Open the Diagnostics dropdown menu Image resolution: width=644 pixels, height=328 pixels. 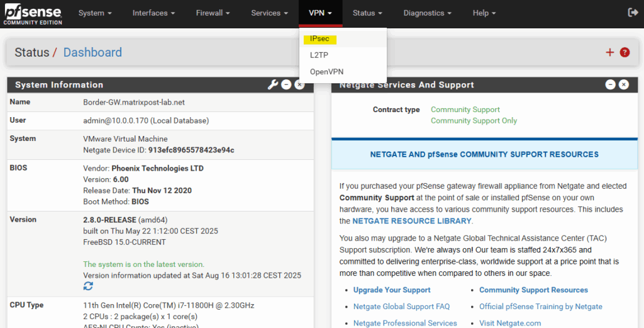click(427, 13)
